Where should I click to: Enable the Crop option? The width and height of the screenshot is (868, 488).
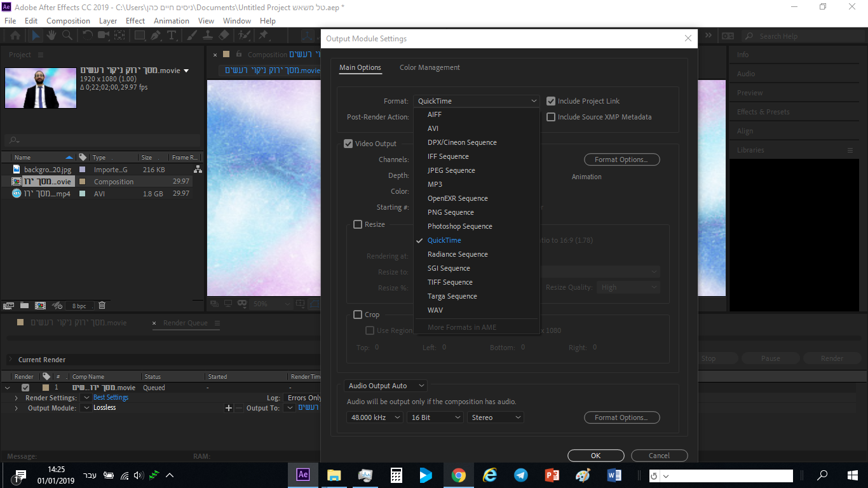[x=357, y=314]
